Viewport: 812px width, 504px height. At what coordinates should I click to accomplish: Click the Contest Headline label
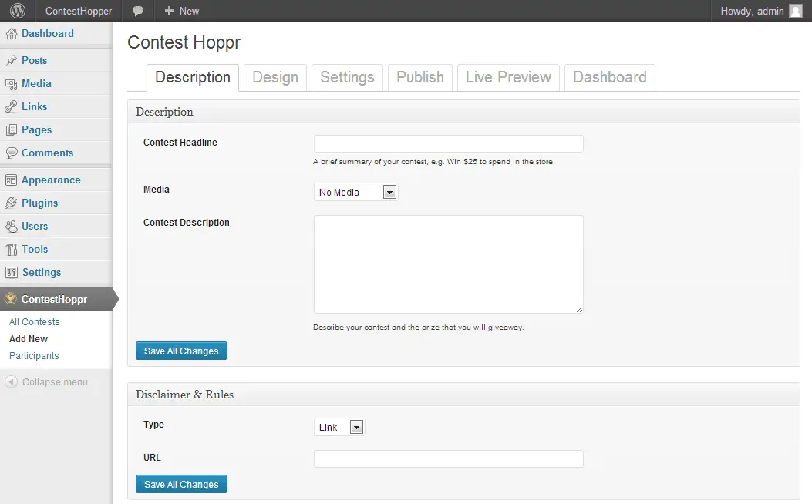[180, 143]
